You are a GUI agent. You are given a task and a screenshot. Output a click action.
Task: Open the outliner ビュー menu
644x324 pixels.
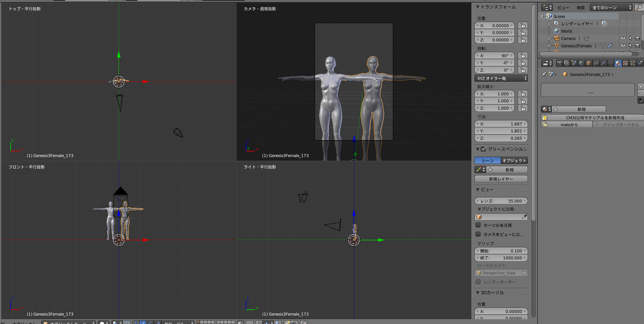pyautogui.click(x=563, y=7)
